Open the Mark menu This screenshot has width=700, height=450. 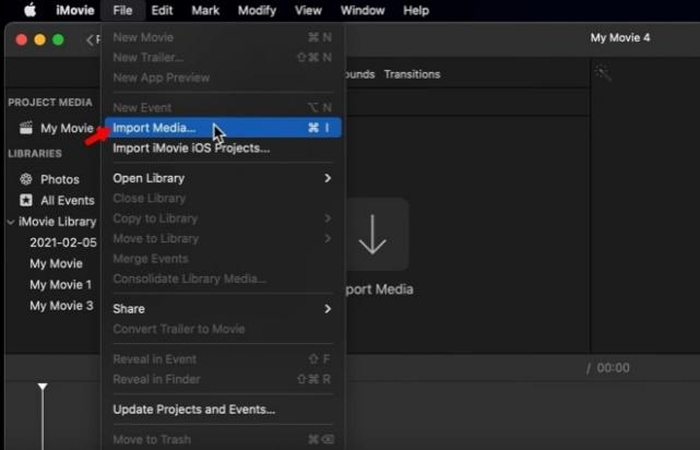click(x=205, y=10)
